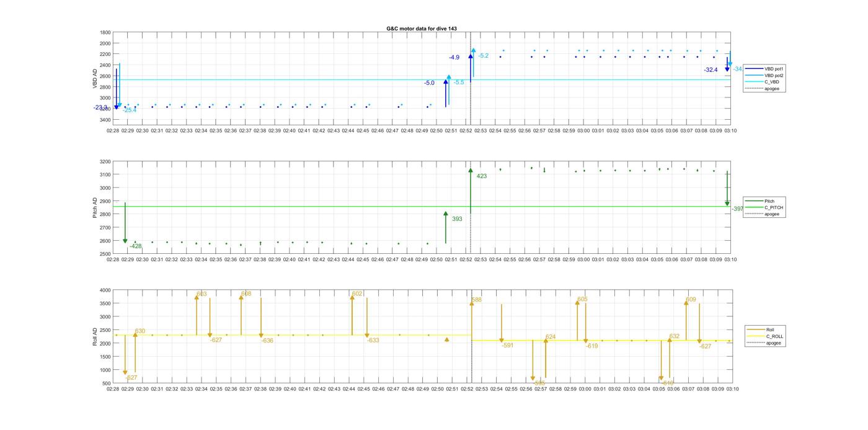Click the '393' pitch data label
This screenshot has height=430, width=868.
click(x=457, y=219)
